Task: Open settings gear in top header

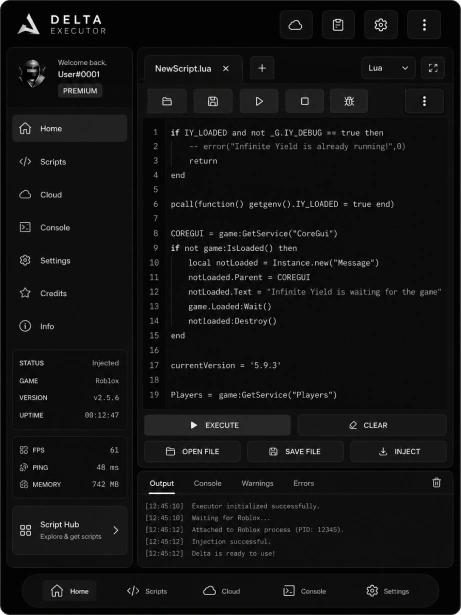Action: (x=381, y=25)
